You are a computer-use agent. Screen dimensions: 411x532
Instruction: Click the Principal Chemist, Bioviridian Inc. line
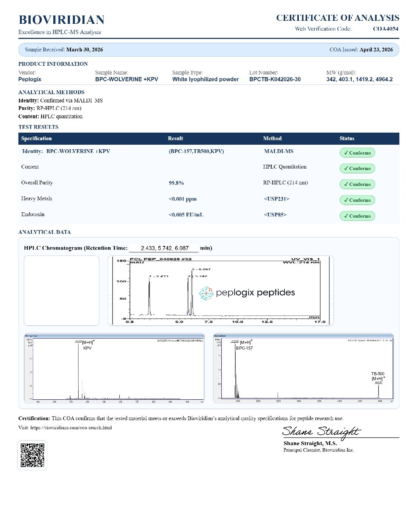tap(319, 450)
